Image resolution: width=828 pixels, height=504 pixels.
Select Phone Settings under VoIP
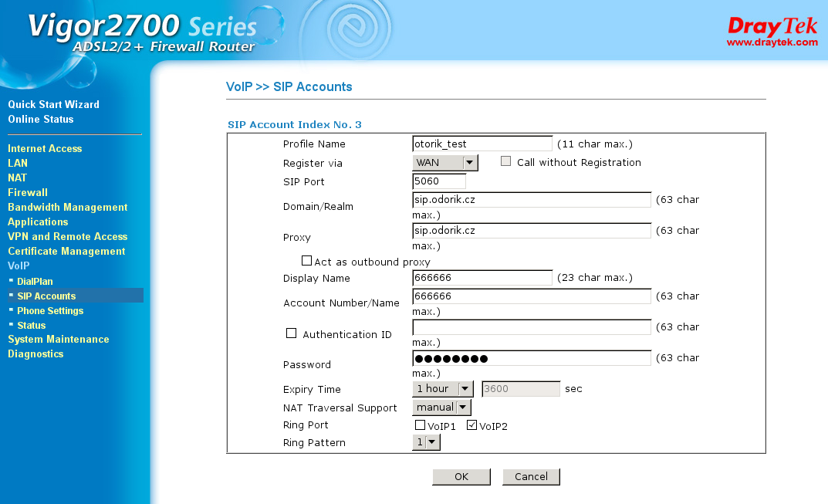click(x=50, y=310)
